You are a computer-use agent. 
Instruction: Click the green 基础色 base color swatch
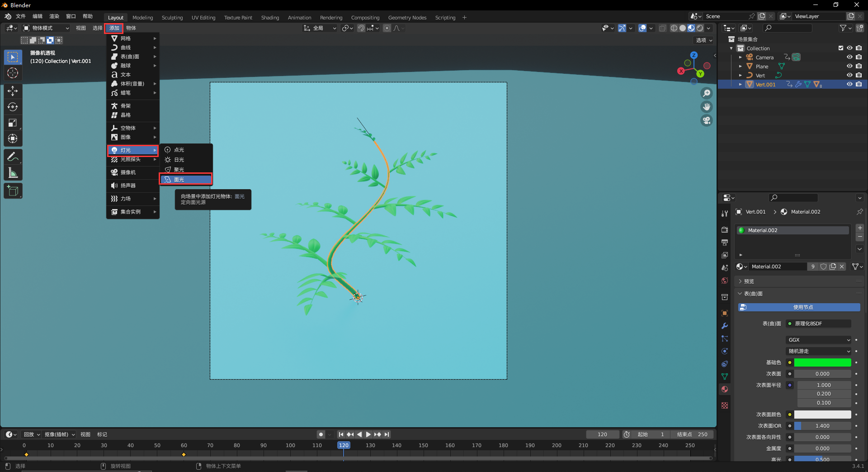[x=822, y=362]
